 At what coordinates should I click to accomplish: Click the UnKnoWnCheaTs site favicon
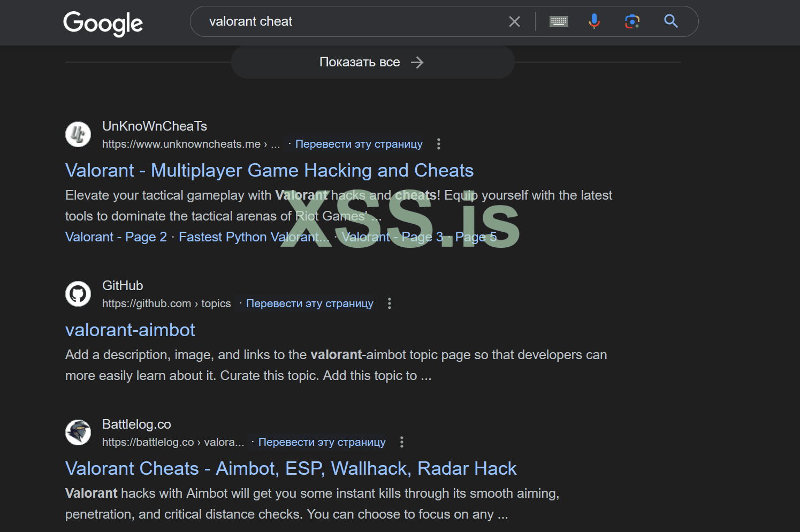[x=78, y=134]
